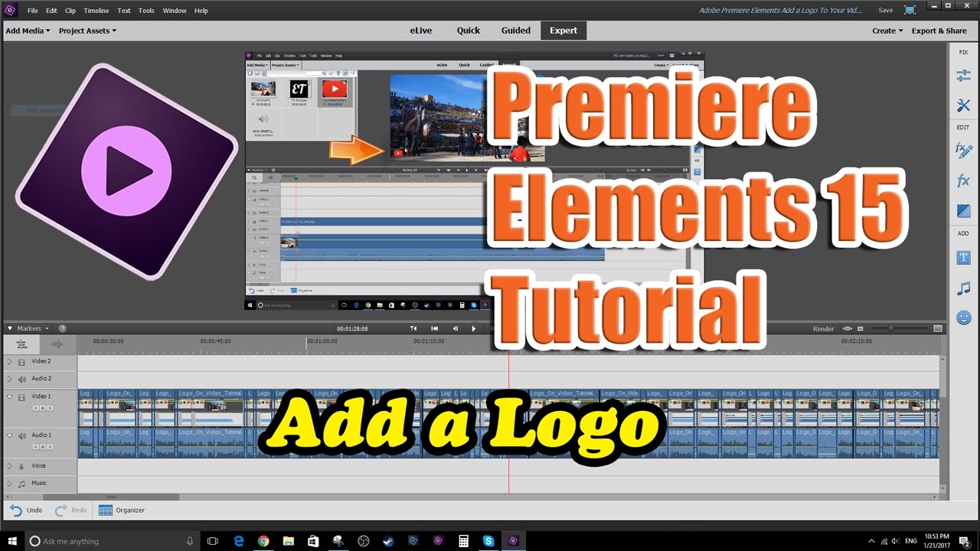The width and height of the screenshot is (980, 551).
Task: Toggle Video 2 track output film icon
Action: point(21,362)
